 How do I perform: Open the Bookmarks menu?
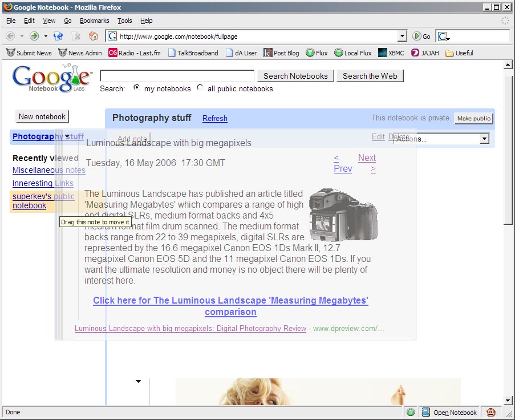tap(94, 21)
